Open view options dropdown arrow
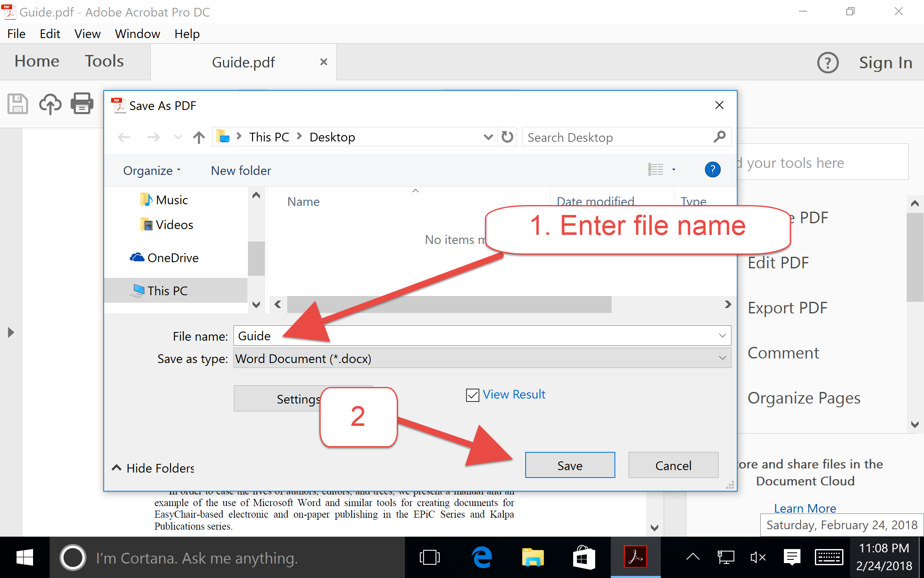This screenshot has width=924, height=578. 674,170
